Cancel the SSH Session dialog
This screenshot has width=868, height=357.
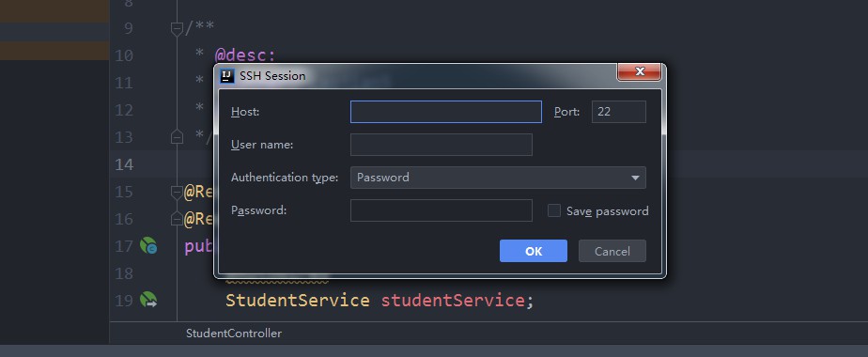coord(612,251)
